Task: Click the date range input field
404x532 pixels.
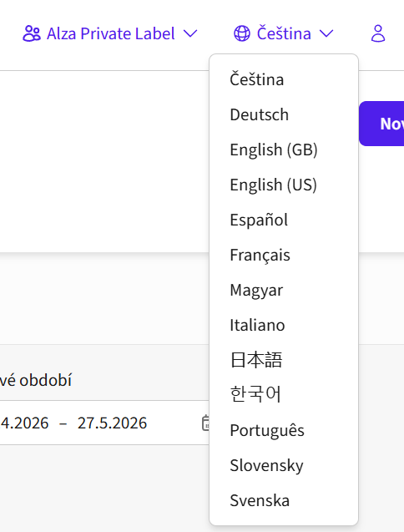Action: (x=104, y=423)
